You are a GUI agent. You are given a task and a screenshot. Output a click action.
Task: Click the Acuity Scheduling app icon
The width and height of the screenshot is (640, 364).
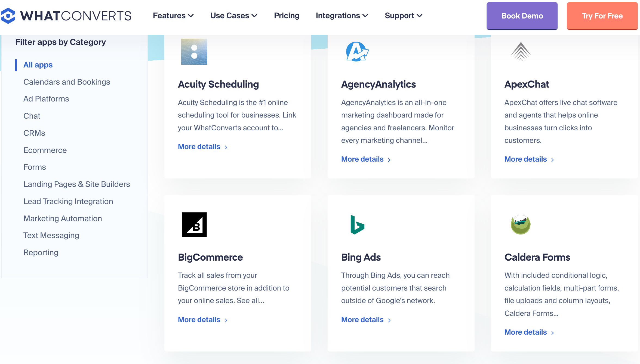[194, 52]
